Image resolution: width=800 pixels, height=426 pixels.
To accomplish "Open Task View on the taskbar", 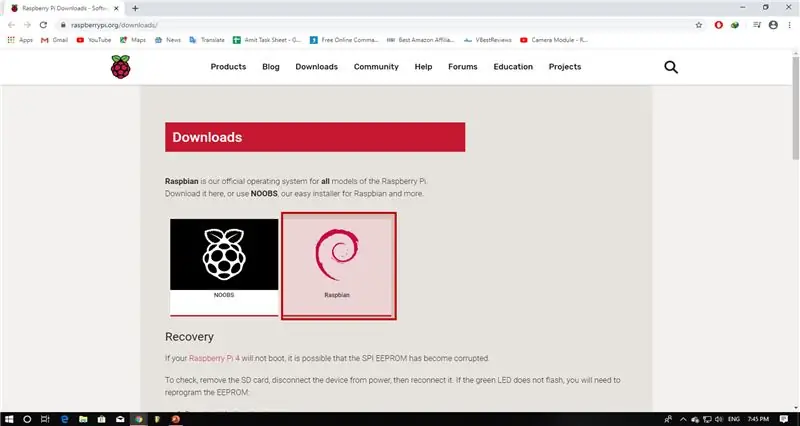I will click(45, 419).
